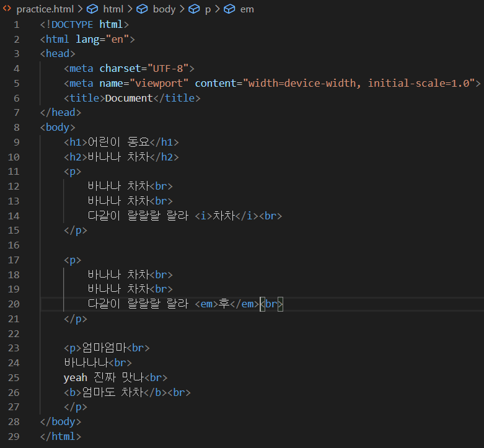Click the 바나나나 text on line 24
Image resolution: width=484 pixels, height=448 pixels.
pos(86,363)
